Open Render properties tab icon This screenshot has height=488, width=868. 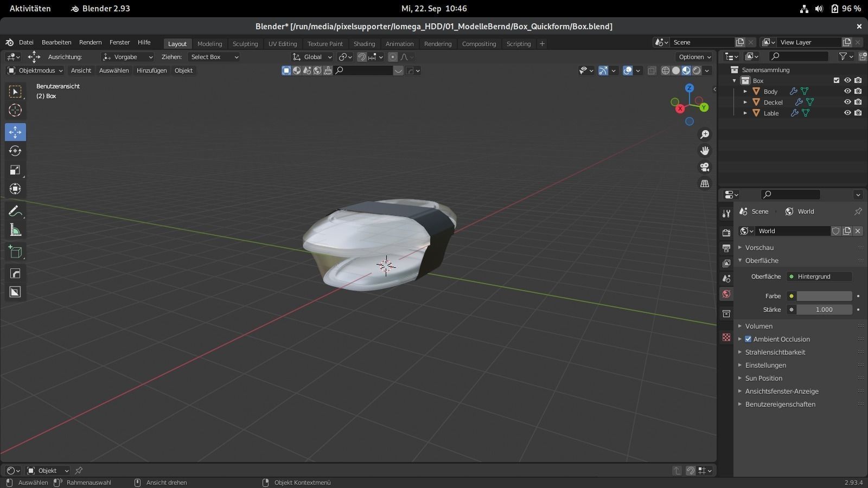click(x=726, y=233)
